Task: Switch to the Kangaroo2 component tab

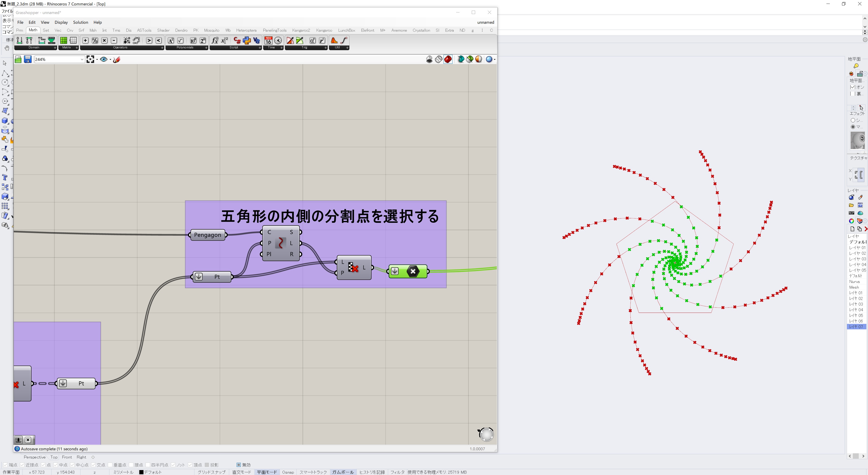Action: [301, 30]
